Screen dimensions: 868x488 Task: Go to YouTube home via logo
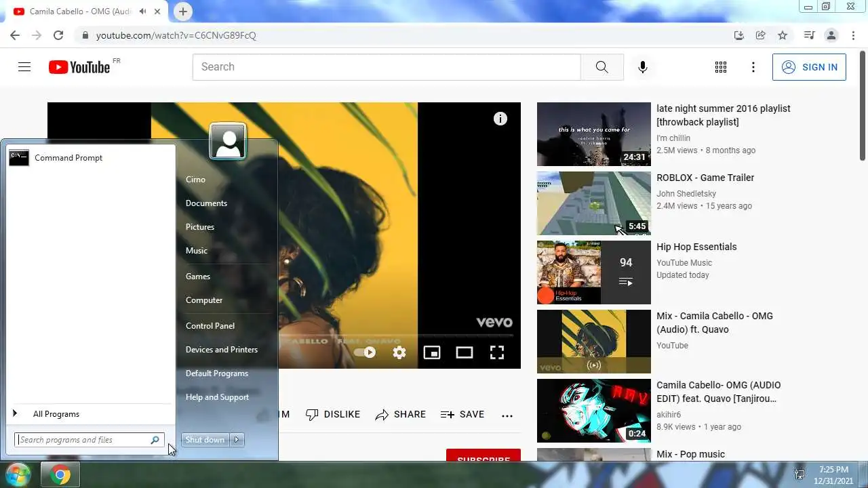(x=79, y=67)
